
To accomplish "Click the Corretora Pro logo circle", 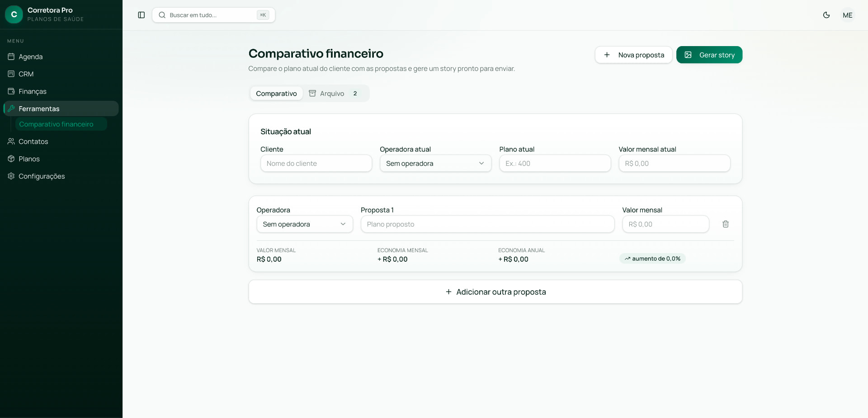I will (14, 14).
